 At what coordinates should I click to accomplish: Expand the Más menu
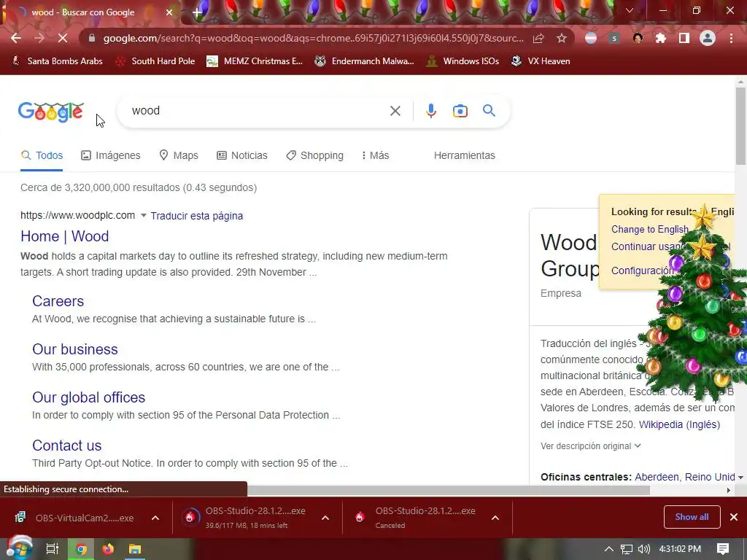pyautogui.click(x=376, y=156)
